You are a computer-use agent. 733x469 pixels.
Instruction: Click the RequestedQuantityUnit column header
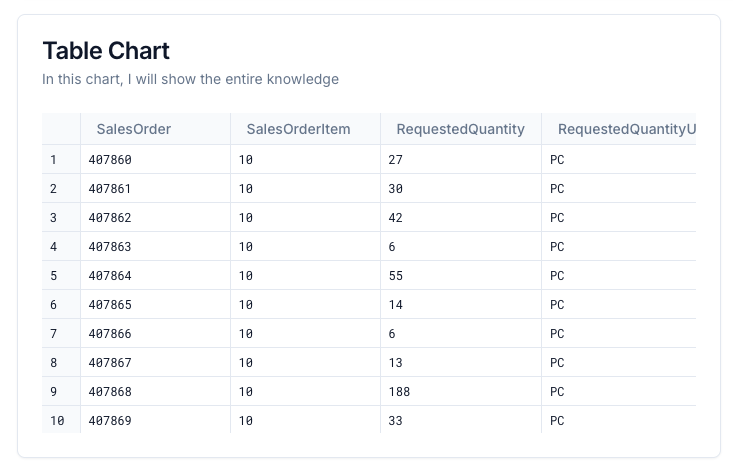[x=619, y=129]
